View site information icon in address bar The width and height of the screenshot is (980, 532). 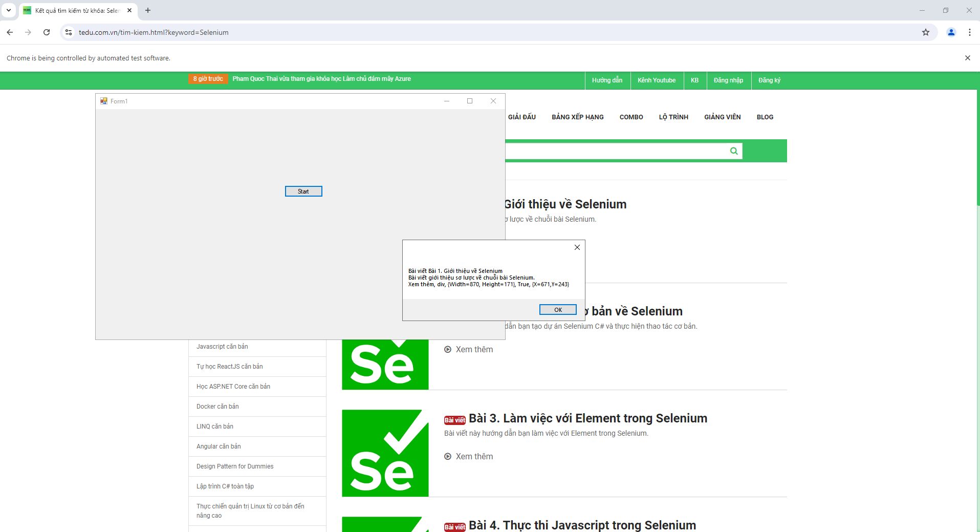tap(69, 32)
